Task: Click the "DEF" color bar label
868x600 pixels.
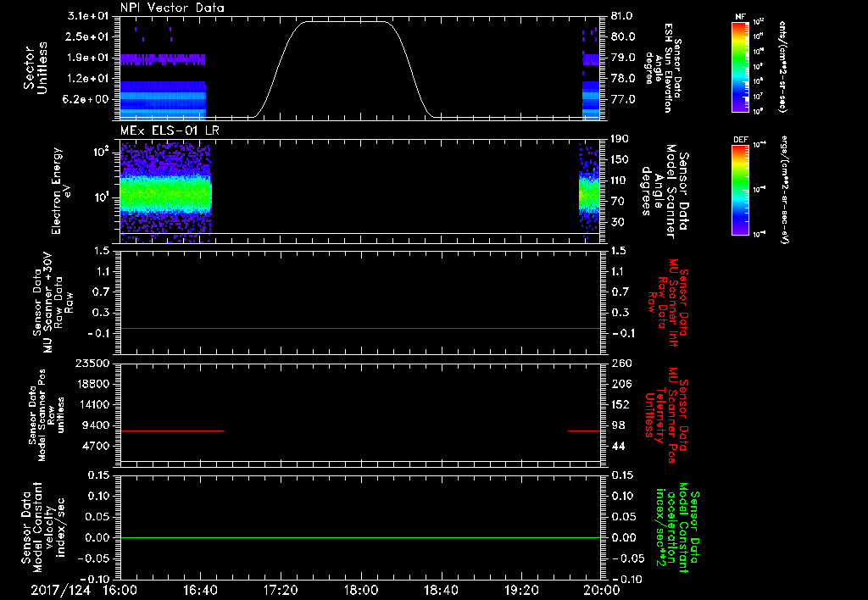Action: 740,140
